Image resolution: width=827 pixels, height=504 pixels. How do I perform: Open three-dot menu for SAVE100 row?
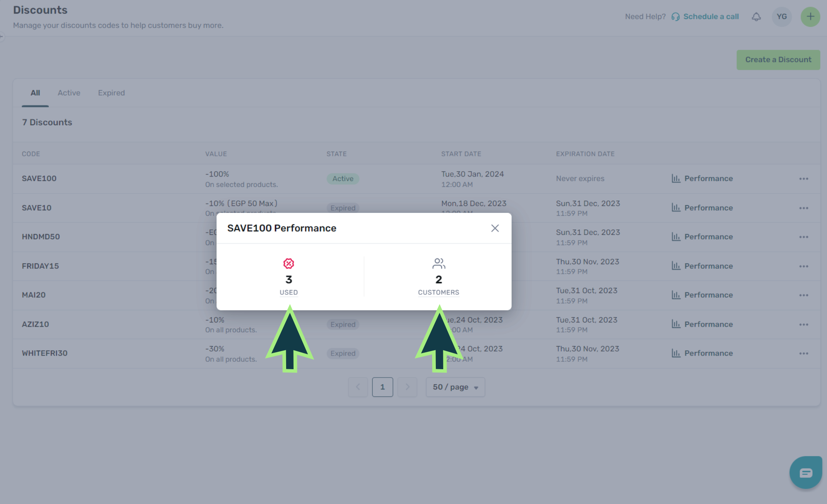click(803, 179)
